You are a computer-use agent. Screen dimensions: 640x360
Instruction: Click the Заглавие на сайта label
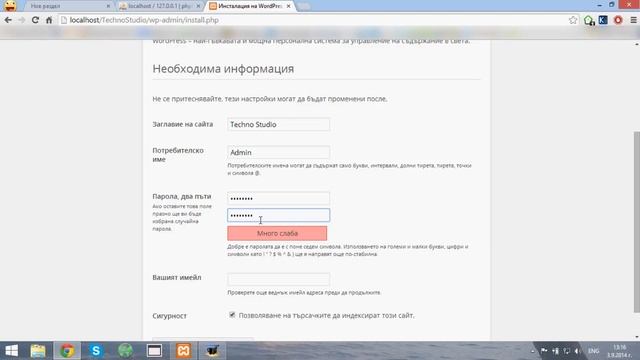182,124
